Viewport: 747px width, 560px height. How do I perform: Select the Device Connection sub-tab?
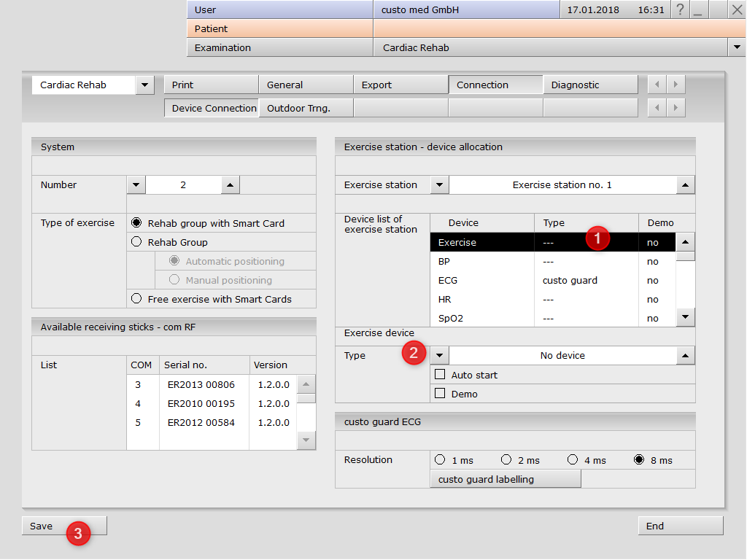pos(211,108)
